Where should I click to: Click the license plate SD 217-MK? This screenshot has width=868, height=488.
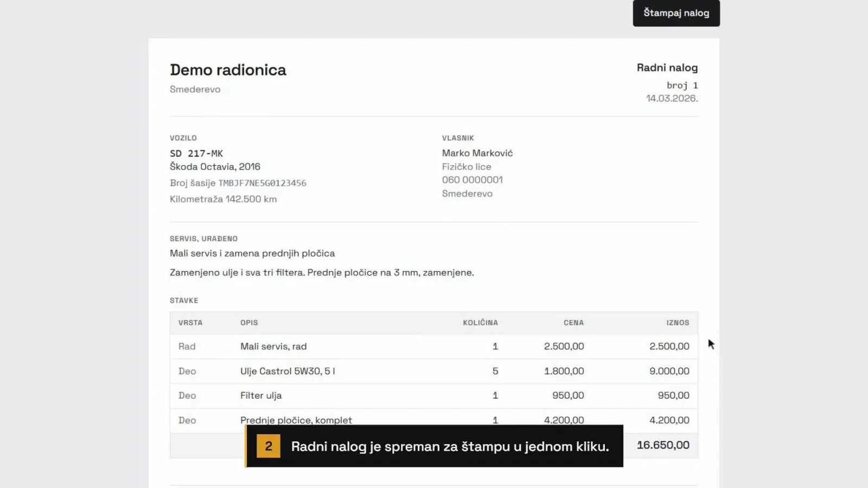(x=196, y=153)
